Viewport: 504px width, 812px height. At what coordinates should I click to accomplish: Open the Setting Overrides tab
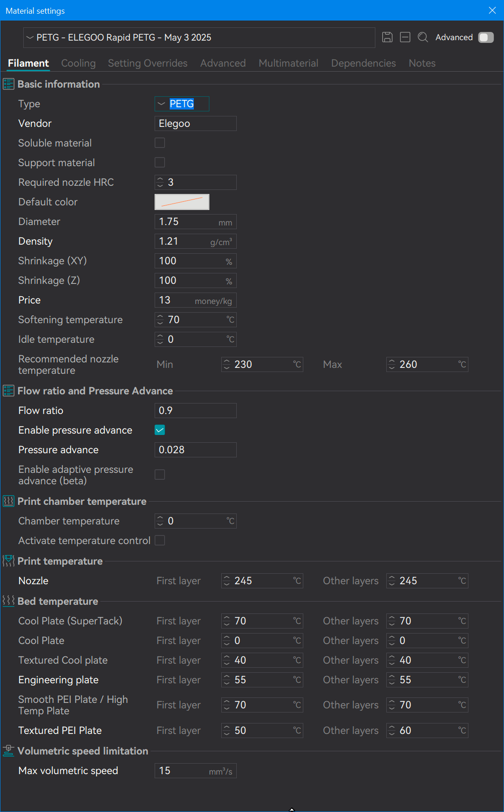[x=148, y=63]
